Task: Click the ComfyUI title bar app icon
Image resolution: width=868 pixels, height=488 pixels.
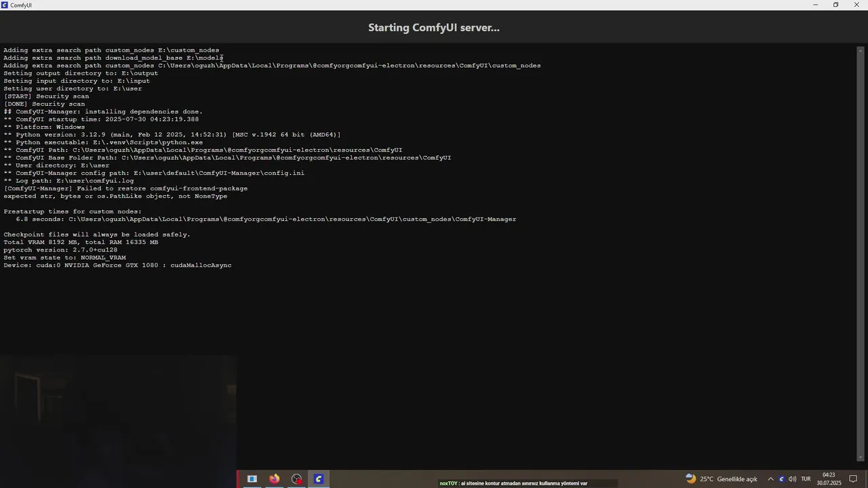Action: [x=5, y=5]
